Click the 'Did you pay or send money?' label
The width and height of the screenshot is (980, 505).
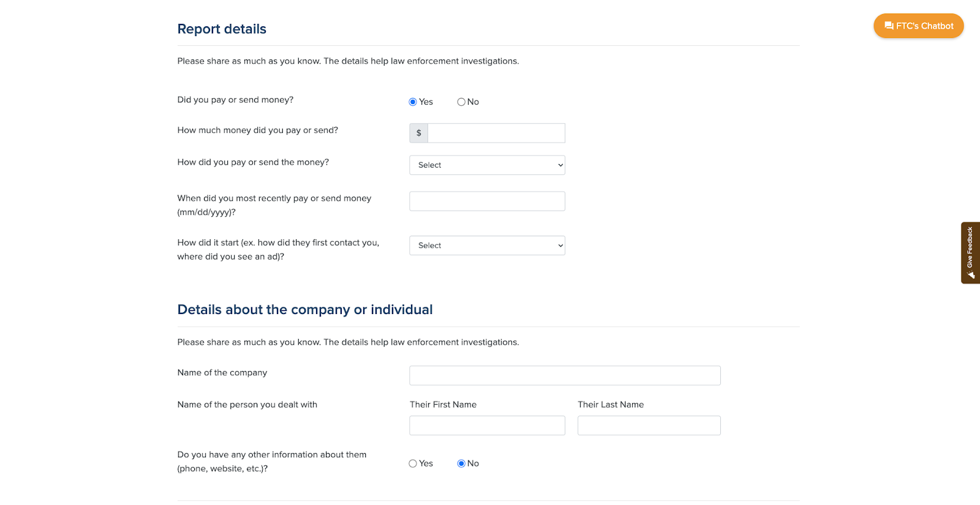click(235, 100)
